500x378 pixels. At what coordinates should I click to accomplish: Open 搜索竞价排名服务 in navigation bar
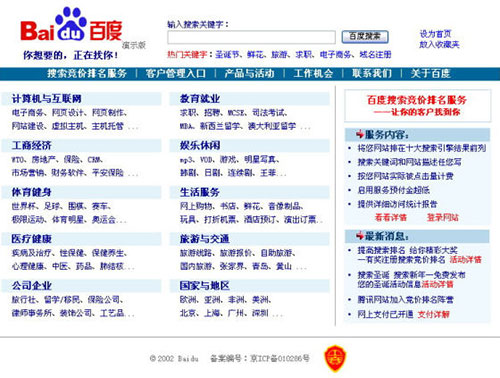click(x=87, y=74)
